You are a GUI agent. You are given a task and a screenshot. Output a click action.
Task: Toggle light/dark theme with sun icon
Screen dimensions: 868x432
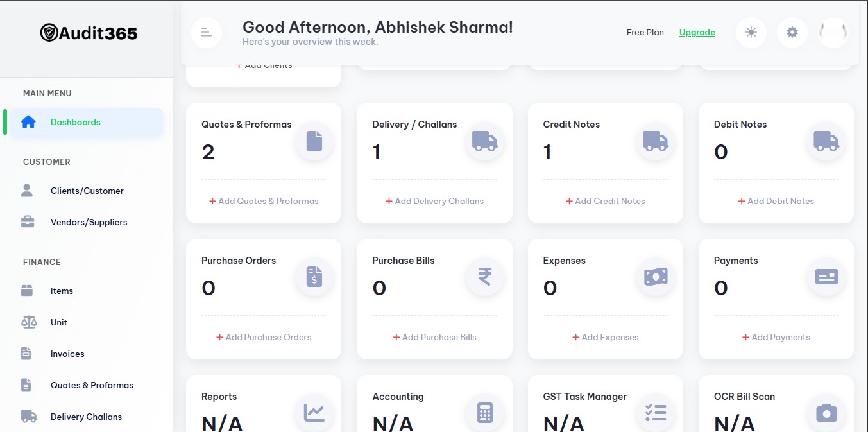click(751, 32)
